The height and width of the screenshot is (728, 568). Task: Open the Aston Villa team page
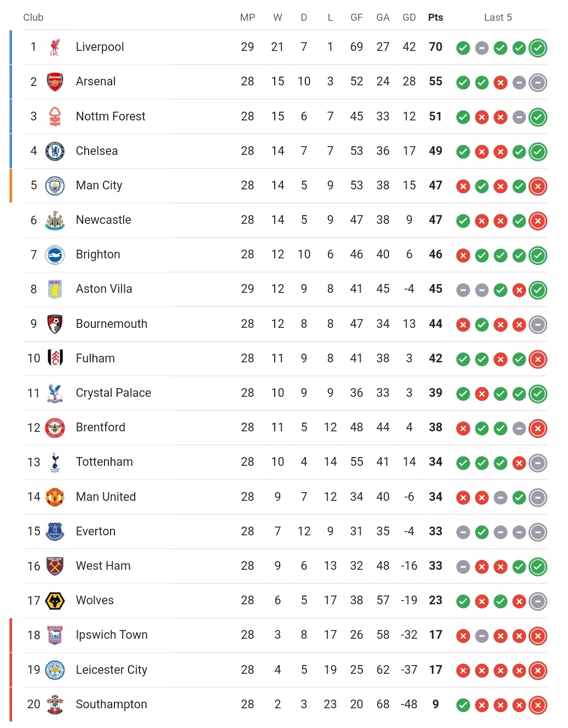point(104,289)
